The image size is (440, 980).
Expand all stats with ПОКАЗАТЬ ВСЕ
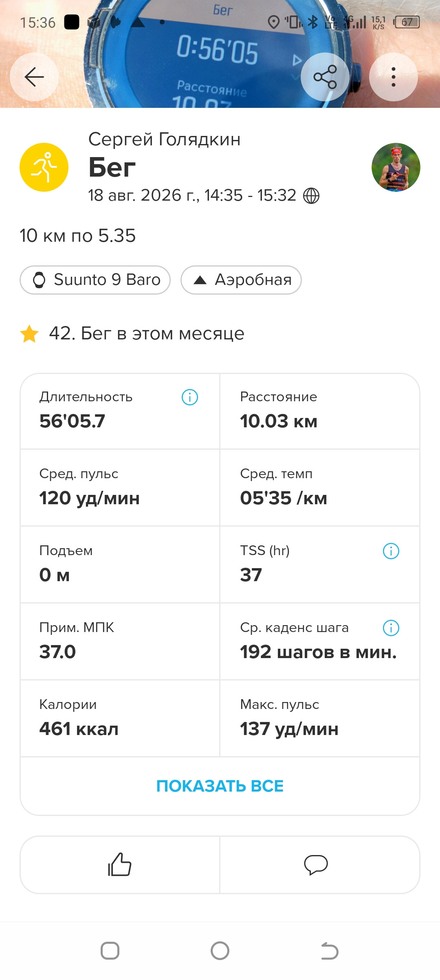point(220,786)
